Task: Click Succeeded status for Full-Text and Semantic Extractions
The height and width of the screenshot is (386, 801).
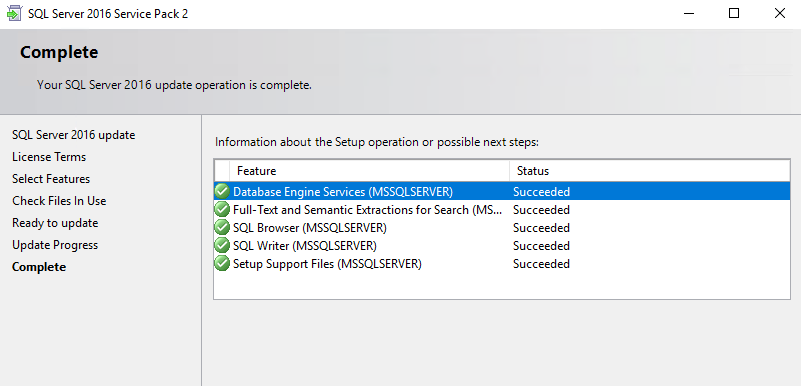Action: coord(541,210)
